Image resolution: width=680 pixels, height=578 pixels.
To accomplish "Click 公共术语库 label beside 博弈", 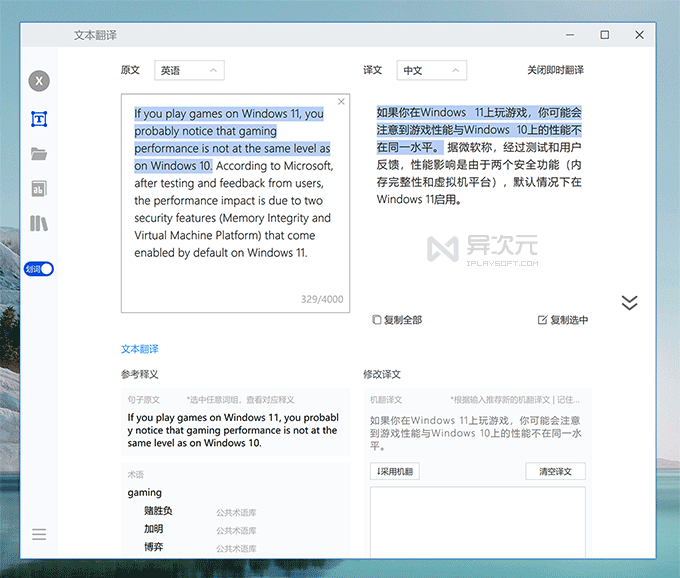I will 236,549.
